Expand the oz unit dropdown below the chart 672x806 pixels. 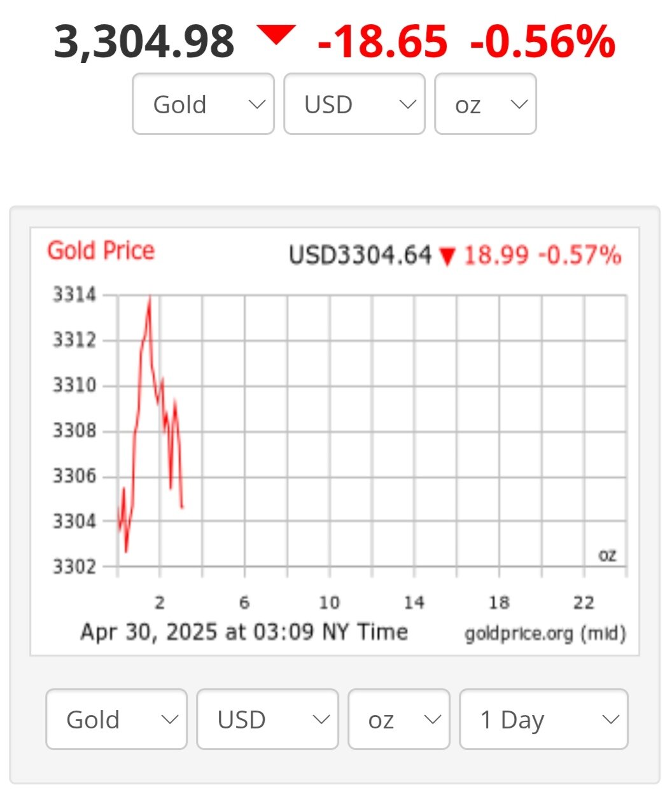[x=398, y=719]
